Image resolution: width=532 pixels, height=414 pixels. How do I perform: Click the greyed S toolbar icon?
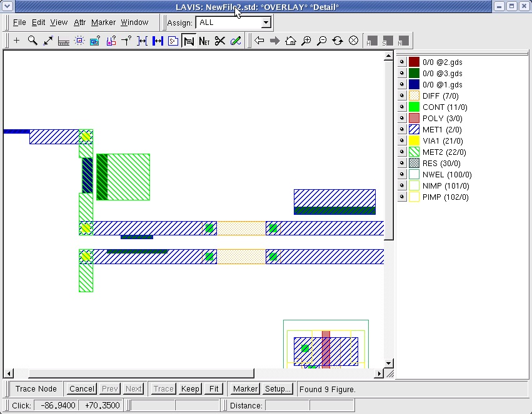388,41
